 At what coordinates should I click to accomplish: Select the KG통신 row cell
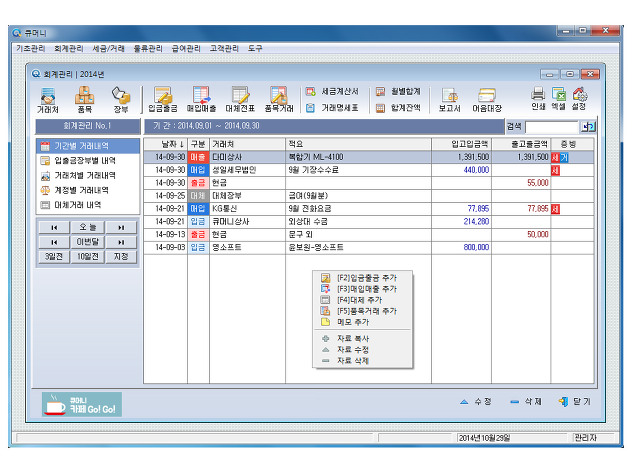pos(248,208)
